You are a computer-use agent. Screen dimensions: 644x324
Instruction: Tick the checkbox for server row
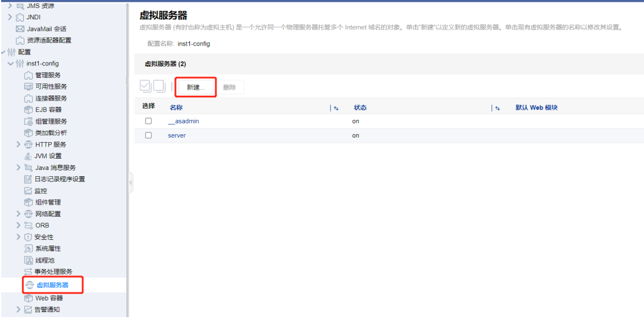click(x=148, y=135)
